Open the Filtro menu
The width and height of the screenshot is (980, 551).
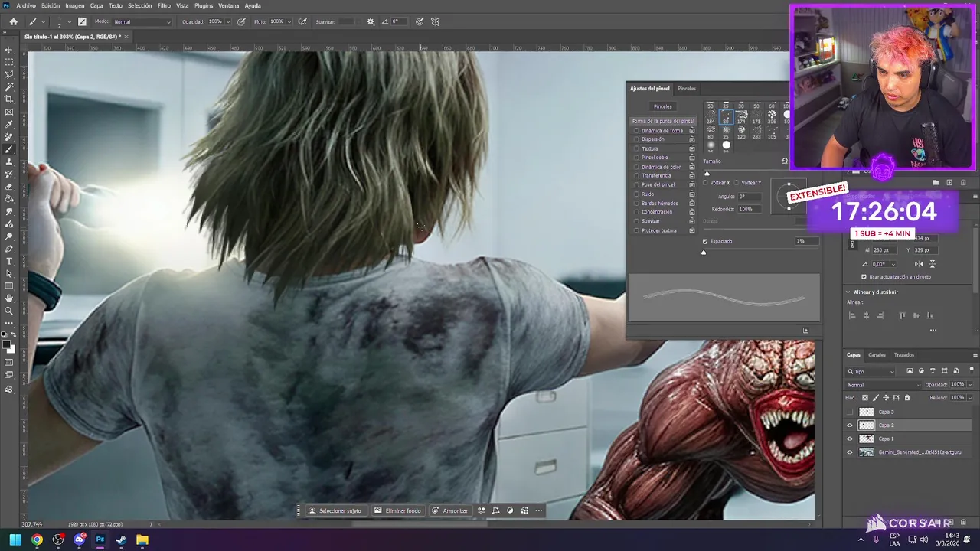[x=164, y=5]
